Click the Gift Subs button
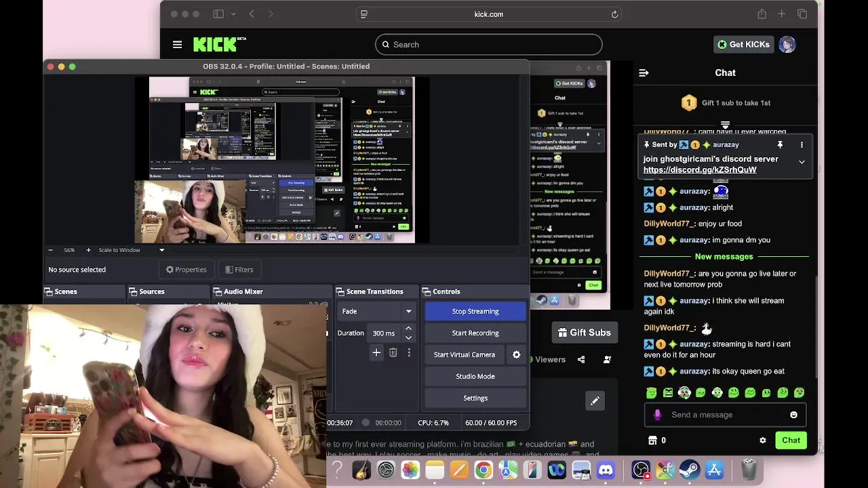The image size is (868, 488). click(x=585, y=333)
